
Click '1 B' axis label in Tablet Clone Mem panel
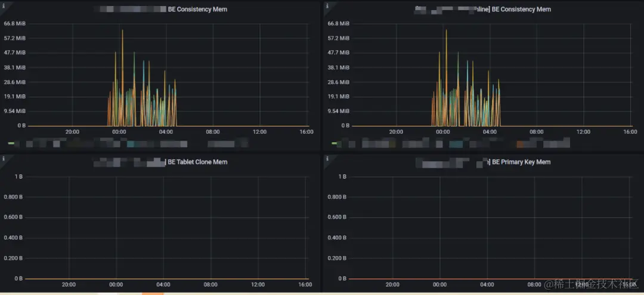coord(18,177)
